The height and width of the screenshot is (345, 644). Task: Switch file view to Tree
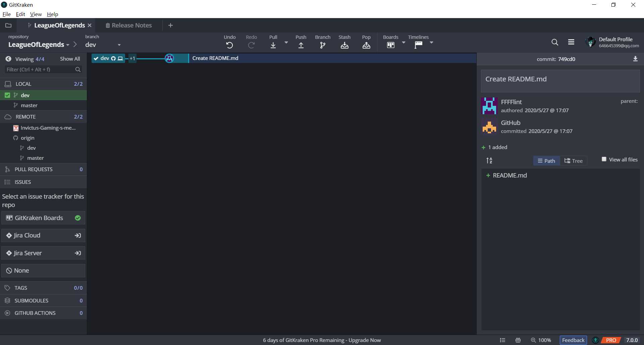tap(574, 161)
